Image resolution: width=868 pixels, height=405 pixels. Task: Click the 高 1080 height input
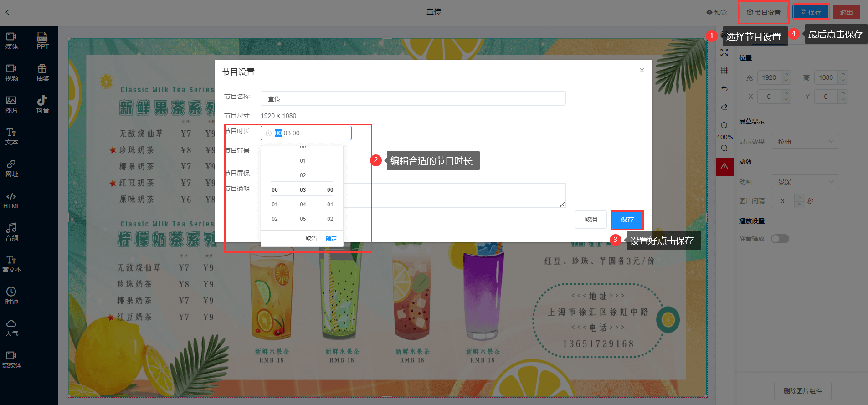[826, 77]
